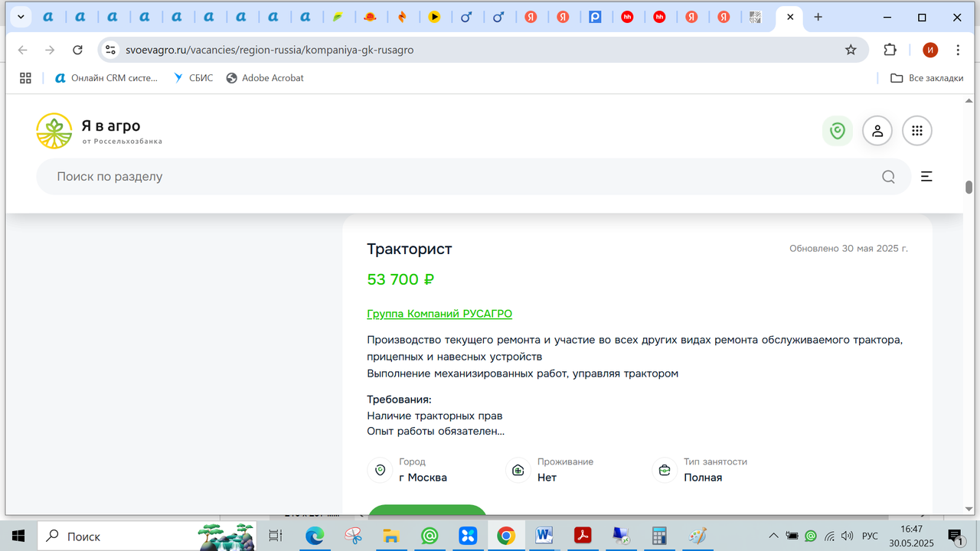This screenshot has height=551, width=980.
Task: Open Microsoft Word from the taskbar
Action: pyautogui.click(x=544, y=536)
